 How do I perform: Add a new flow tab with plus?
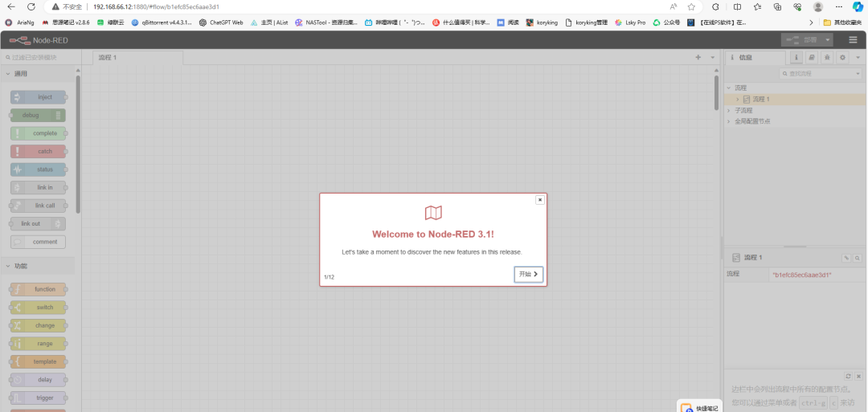pos(698,58)
